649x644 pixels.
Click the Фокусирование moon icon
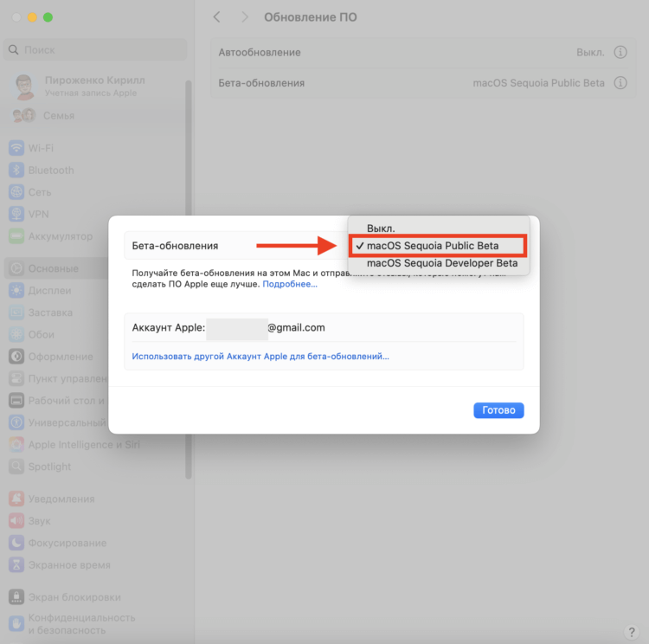[16, 543]
